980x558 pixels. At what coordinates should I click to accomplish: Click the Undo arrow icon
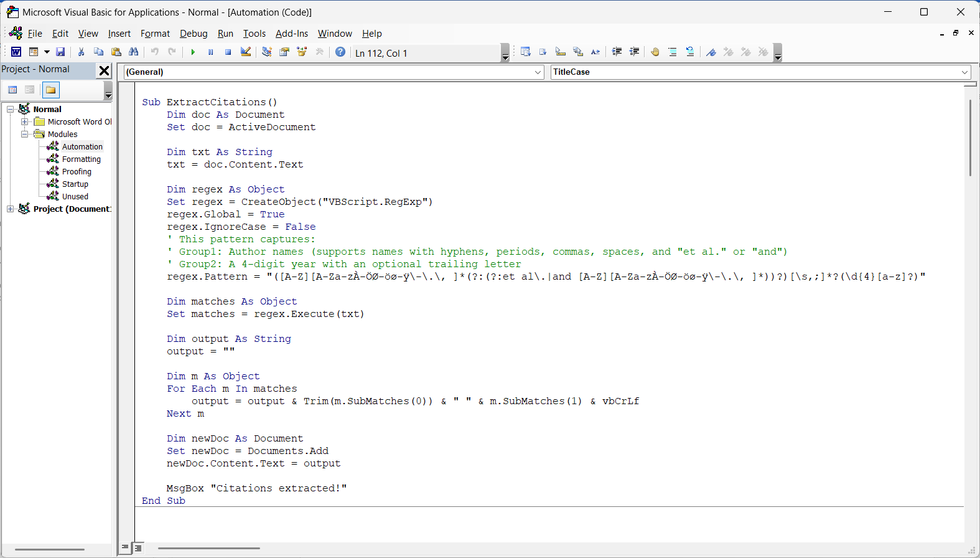[154, 52]
